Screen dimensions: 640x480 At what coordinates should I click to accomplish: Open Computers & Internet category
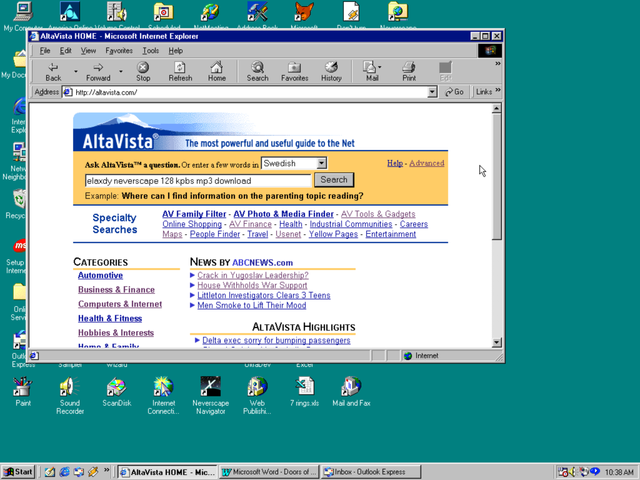(x=120, y=304)
